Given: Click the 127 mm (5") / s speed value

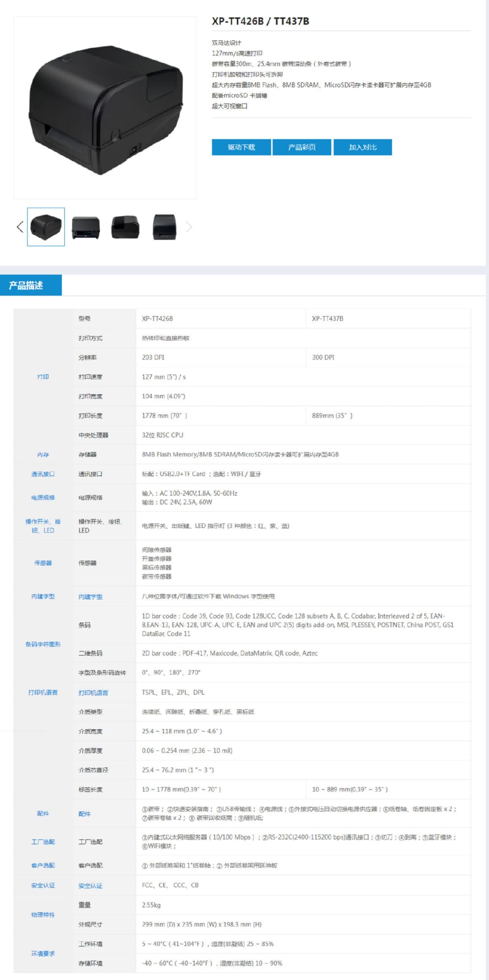Looking at the screenshot, I should [164, 377].
